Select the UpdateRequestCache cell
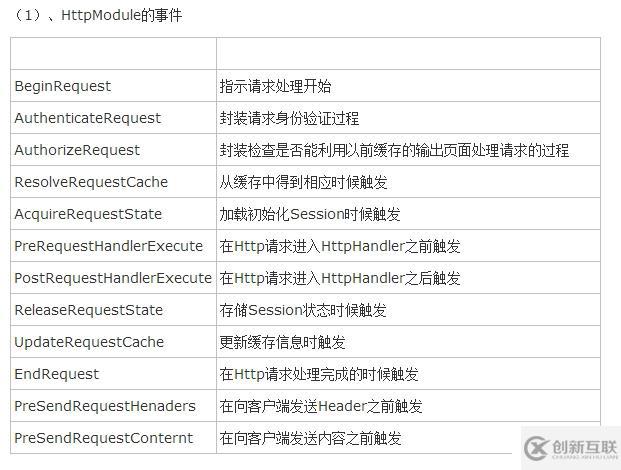621x470 pixels. (89, 342)
